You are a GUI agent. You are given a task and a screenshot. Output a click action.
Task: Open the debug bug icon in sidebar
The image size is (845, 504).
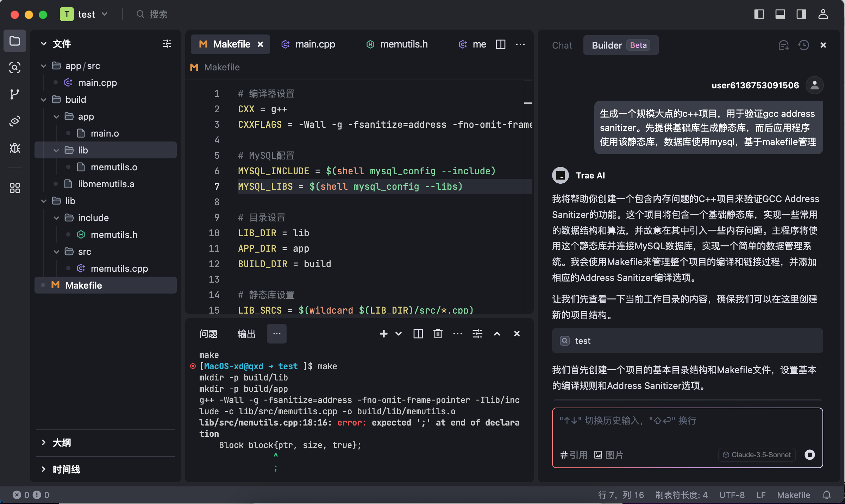(15, 148)
